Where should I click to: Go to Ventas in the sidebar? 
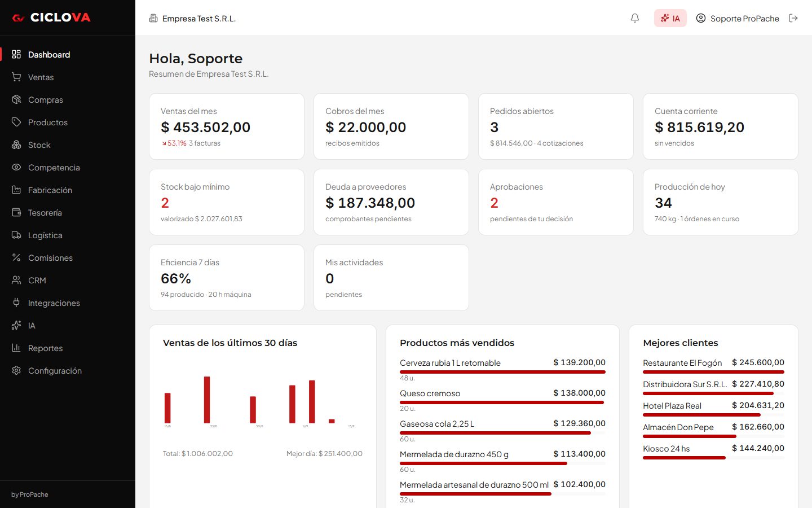tap(41, 77)
